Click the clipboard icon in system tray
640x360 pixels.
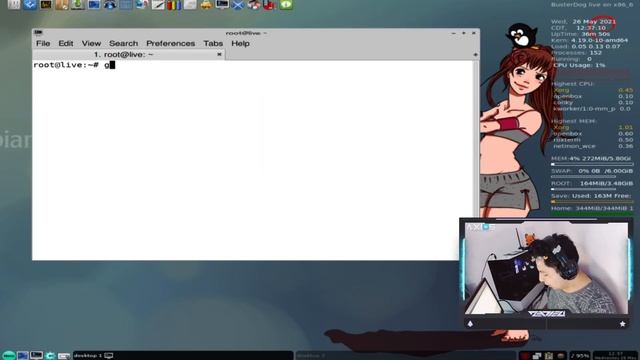coord(549,356)
